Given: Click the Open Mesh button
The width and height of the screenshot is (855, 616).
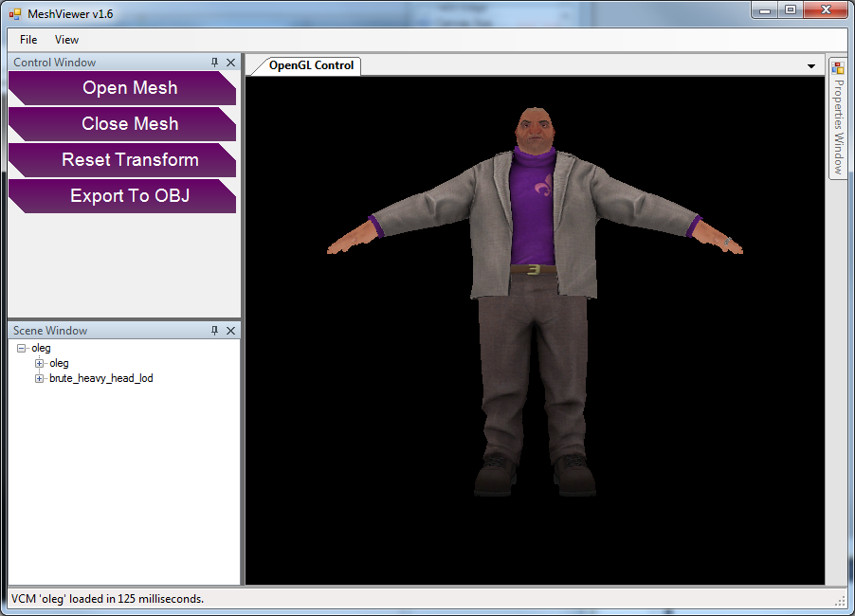Looking at the screenshot, I should 122,88.
